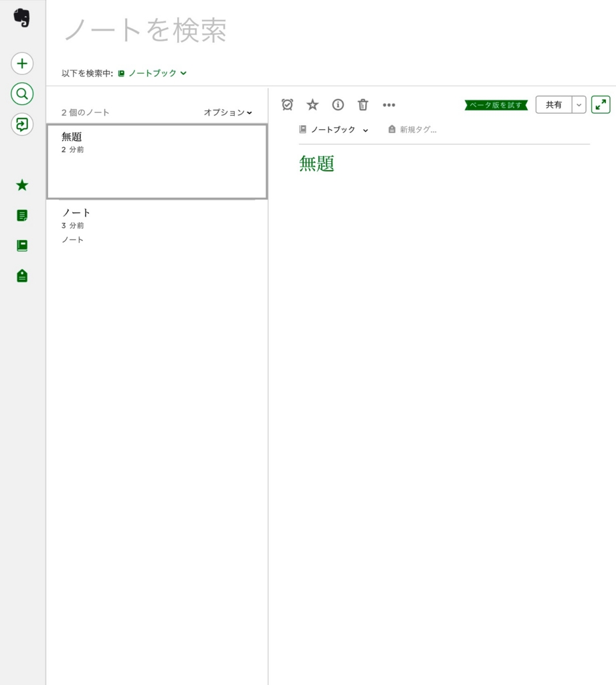Focus the ノートを検索 search field

146,31
